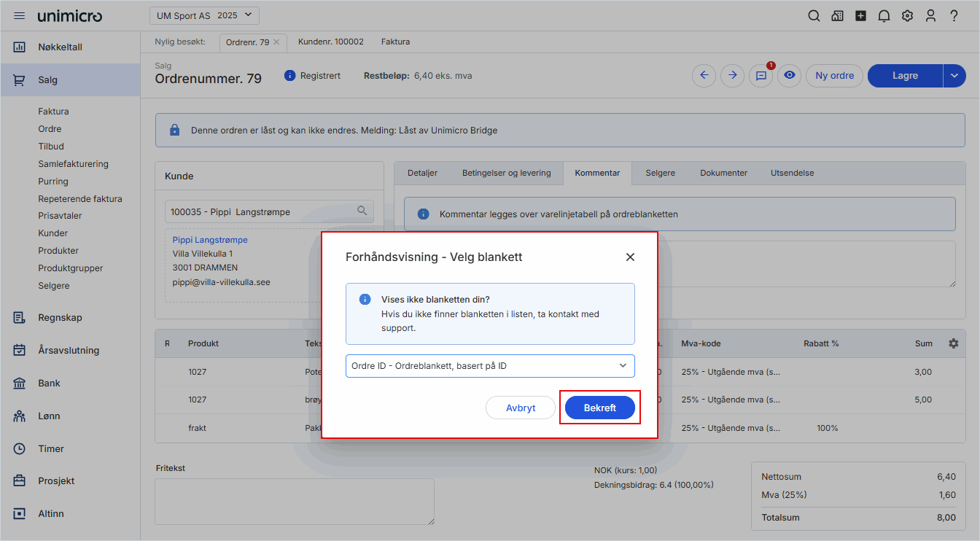Expand the Lagre button dropdown arrow
This screenshot has height=541, width=980.
point(954,75)
